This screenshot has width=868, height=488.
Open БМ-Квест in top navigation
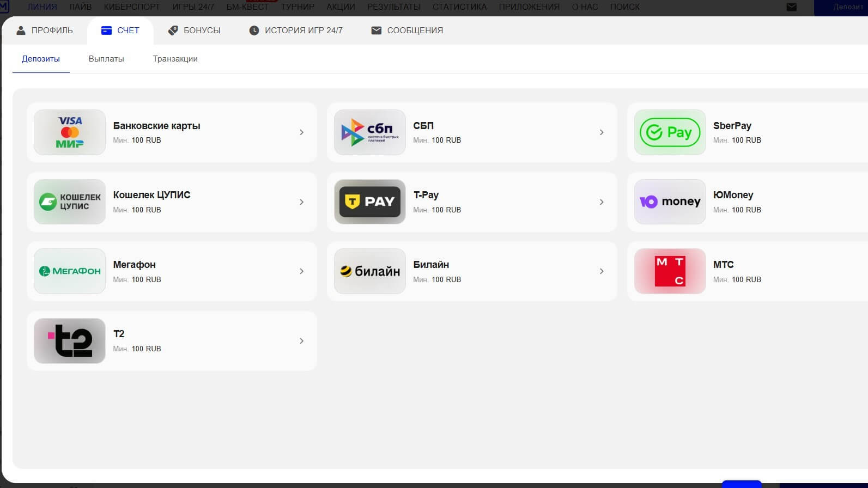coord(247,7)
